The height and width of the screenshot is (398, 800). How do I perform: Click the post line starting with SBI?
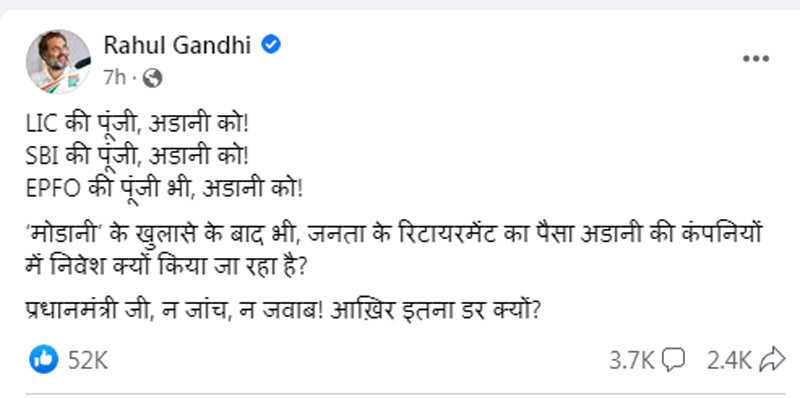137,157
